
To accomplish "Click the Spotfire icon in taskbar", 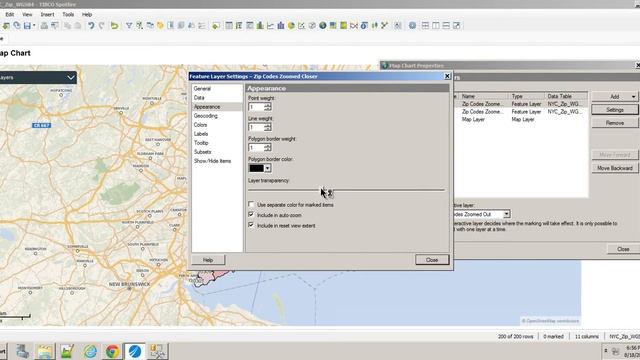I will coord(134,351).
